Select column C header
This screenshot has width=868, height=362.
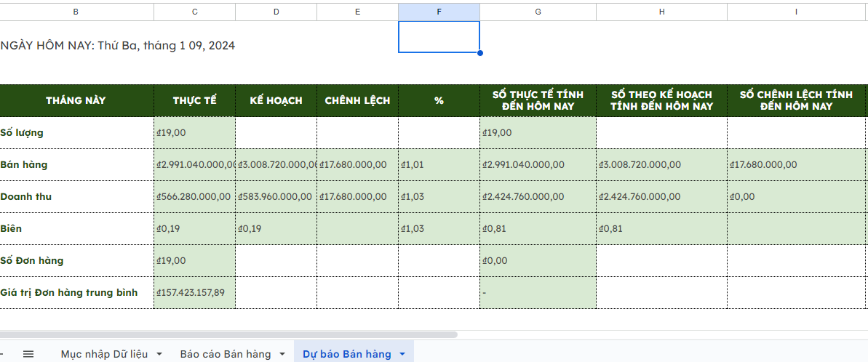194,12
